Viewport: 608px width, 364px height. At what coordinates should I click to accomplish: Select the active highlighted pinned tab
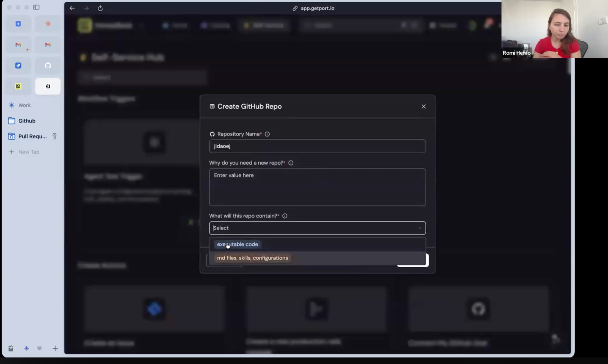tap(48, 86)
